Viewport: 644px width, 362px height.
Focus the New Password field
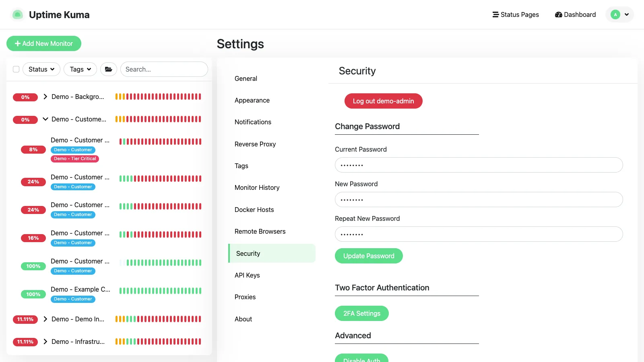479,200
